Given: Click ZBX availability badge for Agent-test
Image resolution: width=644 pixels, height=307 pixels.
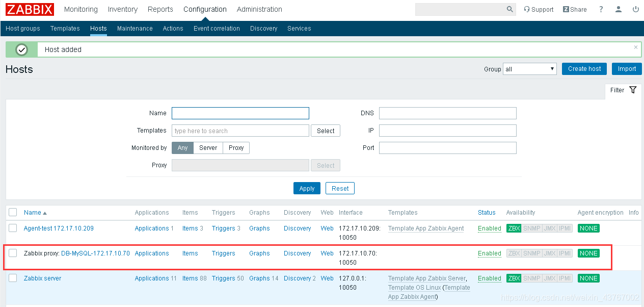Looking at the screenshot, I should pos(514,228).
